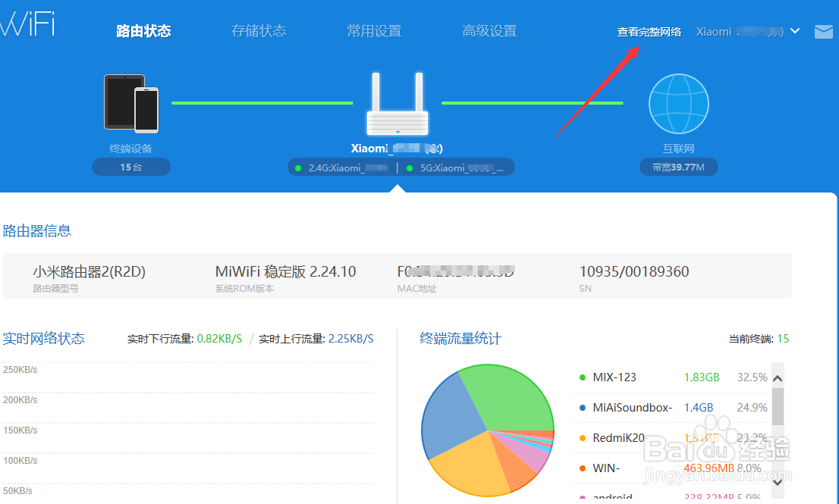Open the 常用设置 tab

374,31
